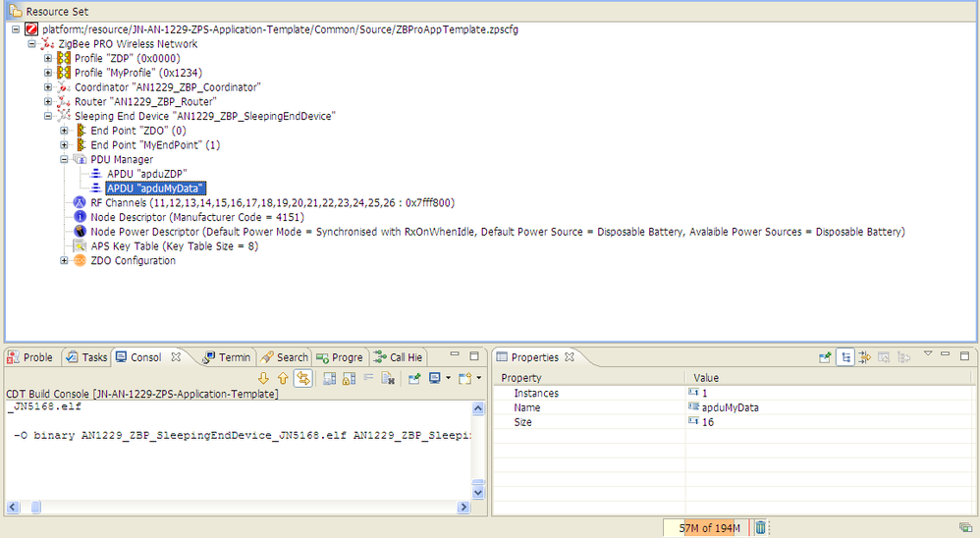Expand the Coordinator AN1229_ZBP_Coordinator node

click(48, 86)
